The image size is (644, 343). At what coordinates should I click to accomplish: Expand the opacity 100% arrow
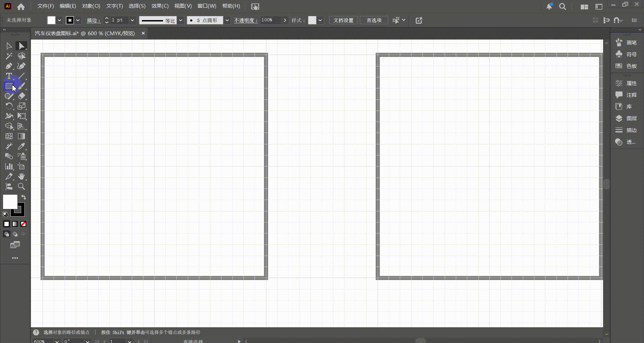pyautogui.click(x=285, y=20)
